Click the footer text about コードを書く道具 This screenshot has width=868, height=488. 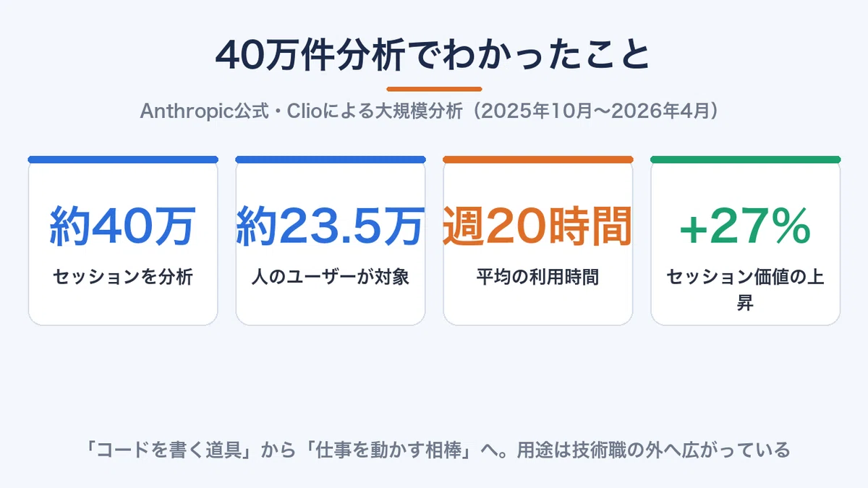[433, 450]
